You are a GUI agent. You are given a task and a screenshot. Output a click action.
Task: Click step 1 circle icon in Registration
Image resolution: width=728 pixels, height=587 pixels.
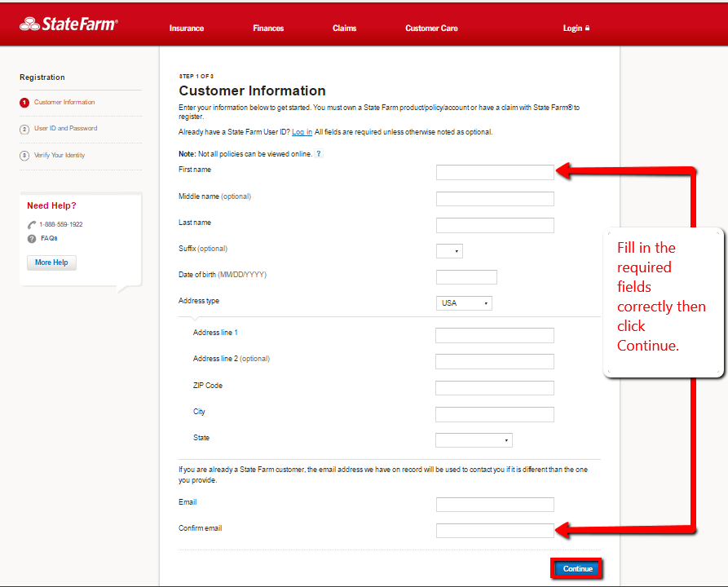pyautogui.click(x=24, y=103)
